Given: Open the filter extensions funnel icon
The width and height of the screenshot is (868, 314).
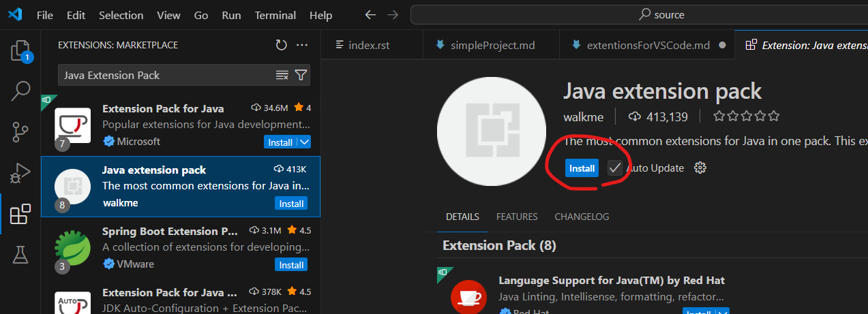Looking at the screenshot, I should 300,75.
